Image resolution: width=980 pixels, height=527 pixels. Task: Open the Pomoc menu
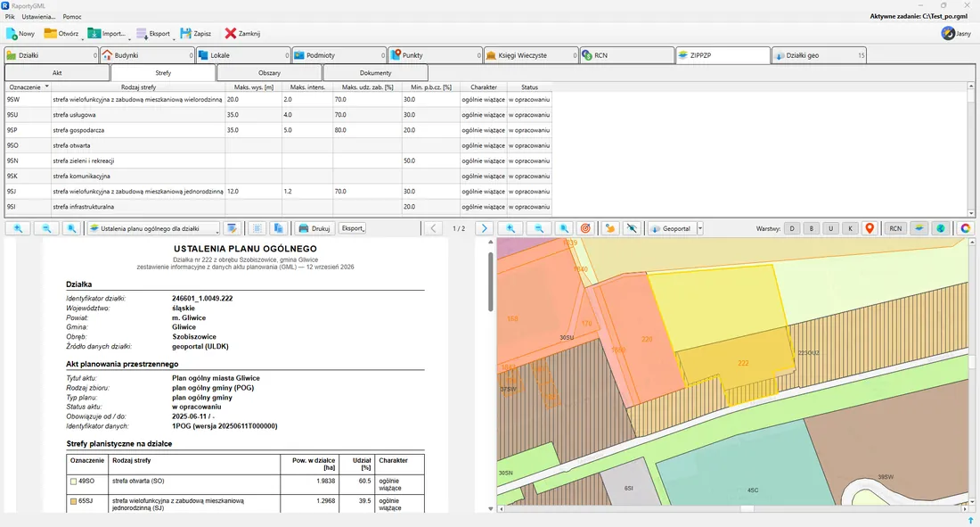point(72,17)
